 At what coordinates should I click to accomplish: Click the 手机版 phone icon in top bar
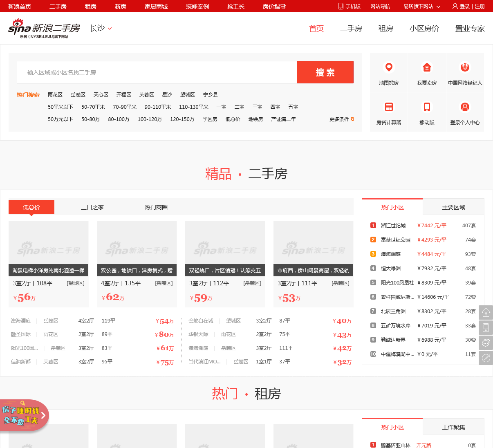pyautogui.click(x=341, y=6)
